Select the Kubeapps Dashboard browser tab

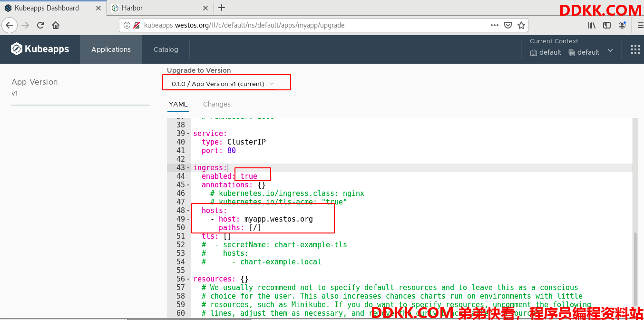[x=53, y=8]
